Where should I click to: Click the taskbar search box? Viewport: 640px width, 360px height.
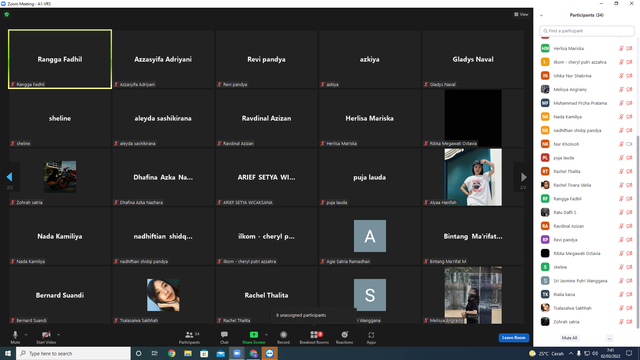(x=73, y=353)
